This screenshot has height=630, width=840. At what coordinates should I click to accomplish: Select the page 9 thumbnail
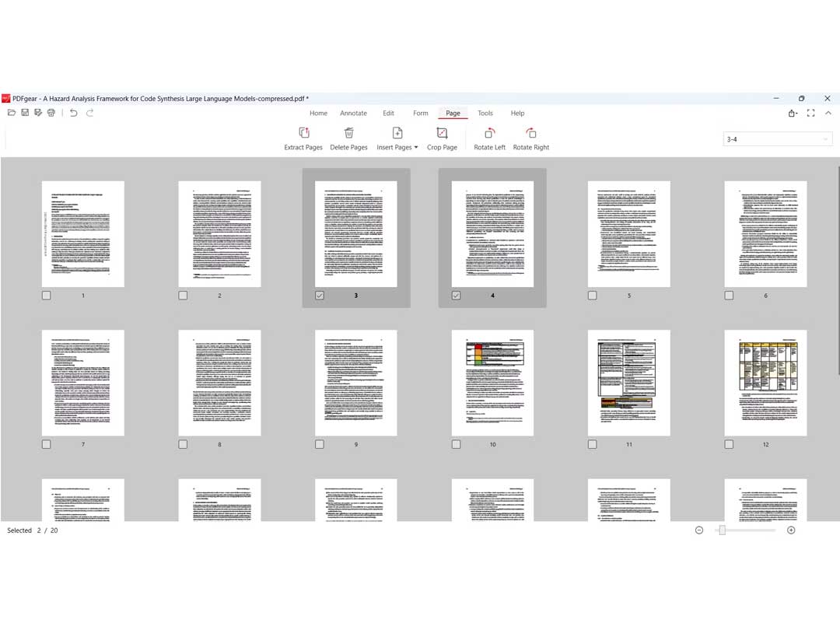tap(356, 383)
